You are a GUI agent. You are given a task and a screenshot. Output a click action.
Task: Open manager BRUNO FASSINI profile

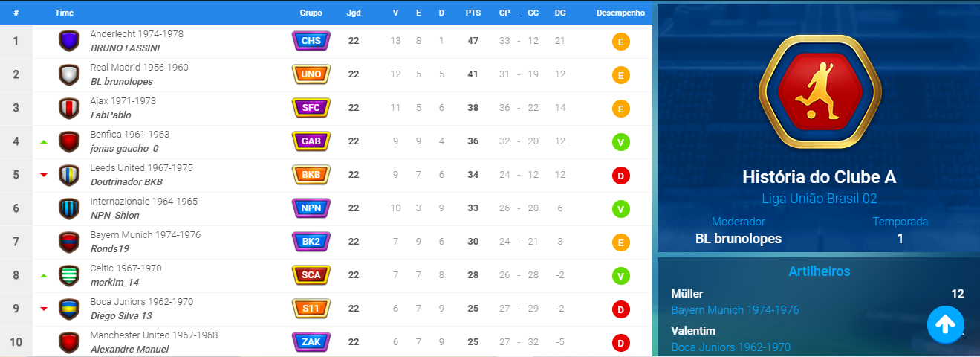pos(126,48)
